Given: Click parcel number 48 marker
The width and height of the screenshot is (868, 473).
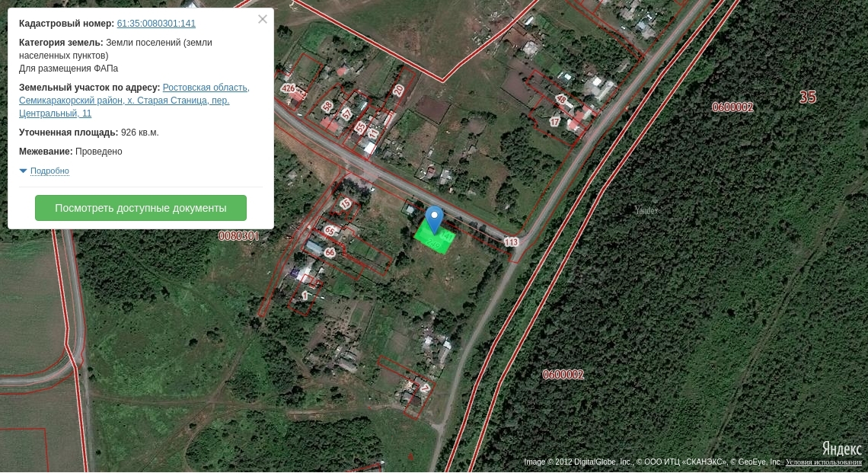Looking at the screenshot, I should [x=561, y=99].
